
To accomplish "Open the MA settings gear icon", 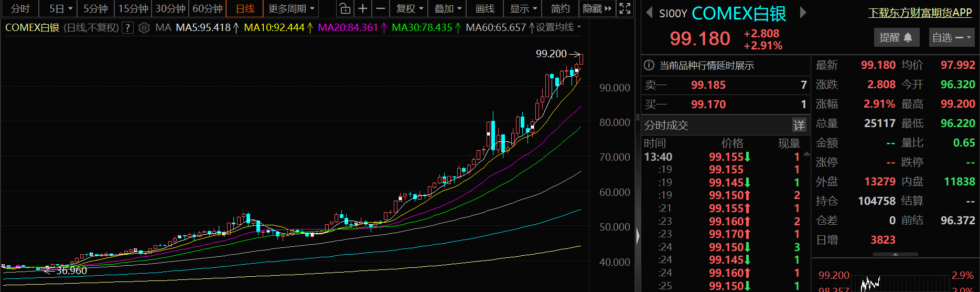I will [144, 28].
